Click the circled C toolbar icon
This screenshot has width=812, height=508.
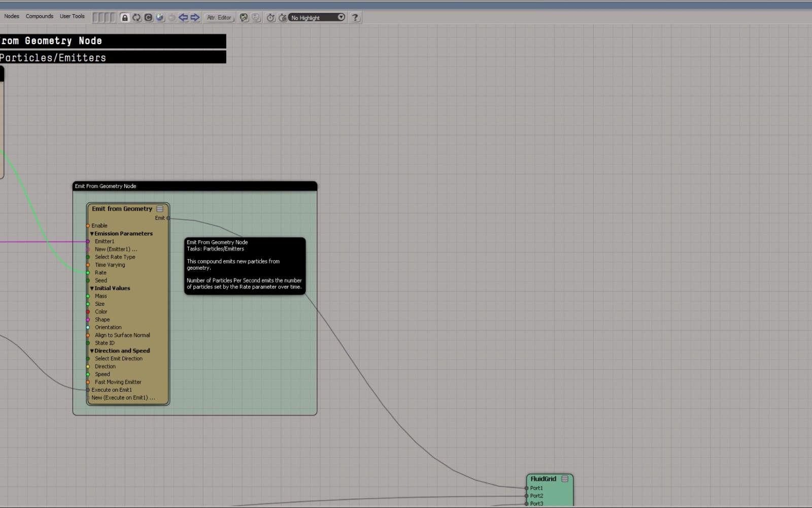coord(148,17)
